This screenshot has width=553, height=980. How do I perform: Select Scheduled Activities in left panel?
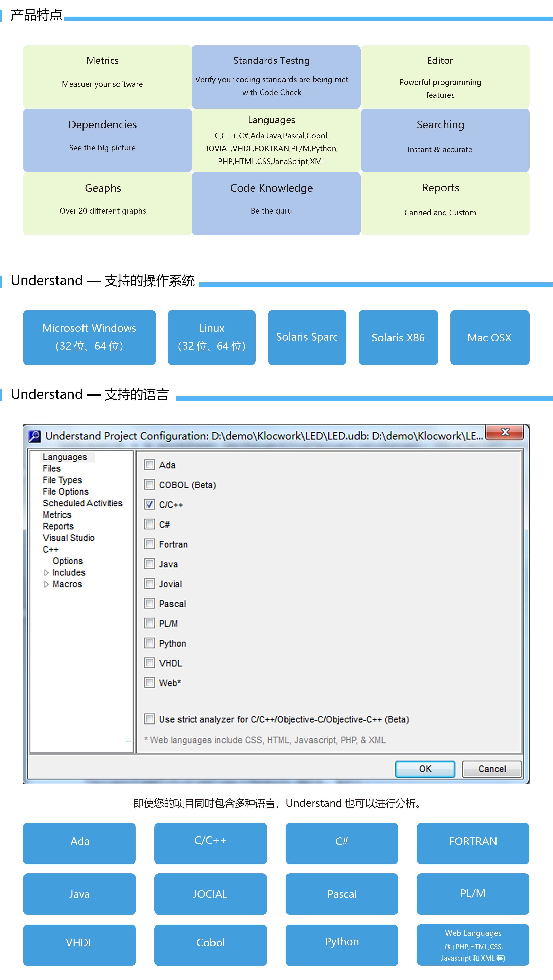click(x=82, y=503)
